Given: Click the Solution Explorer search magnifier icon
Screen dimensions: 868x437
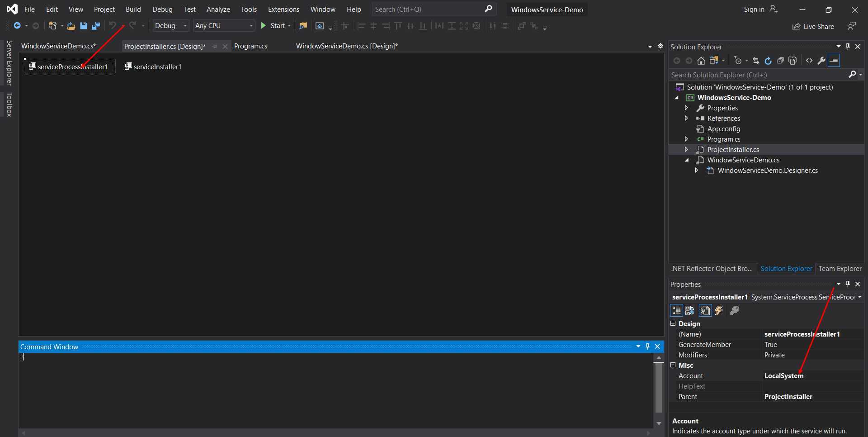Looking at the screenshot, I should pyautogui.click(x=852, y=75).
